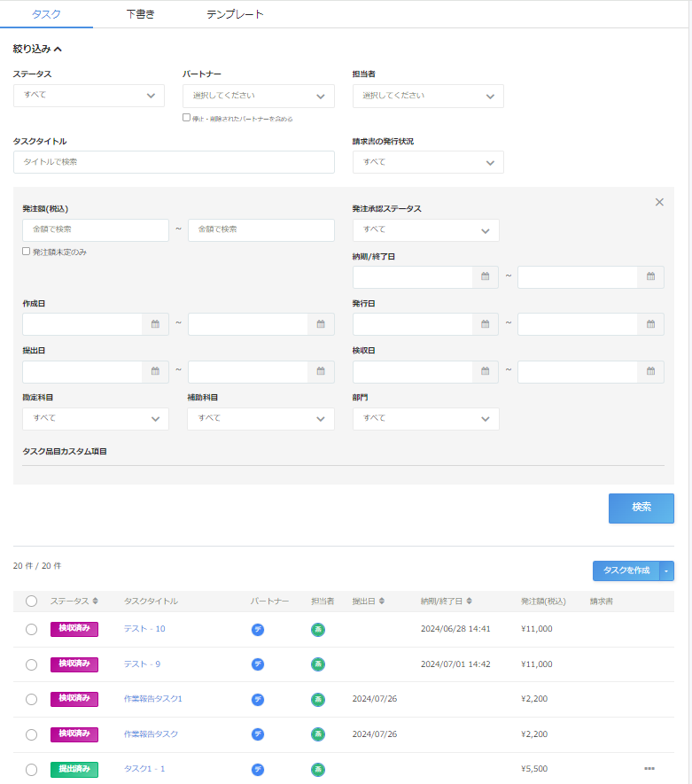
Task: Click the 作成日 start date field
Action: [x=82, y=324]
